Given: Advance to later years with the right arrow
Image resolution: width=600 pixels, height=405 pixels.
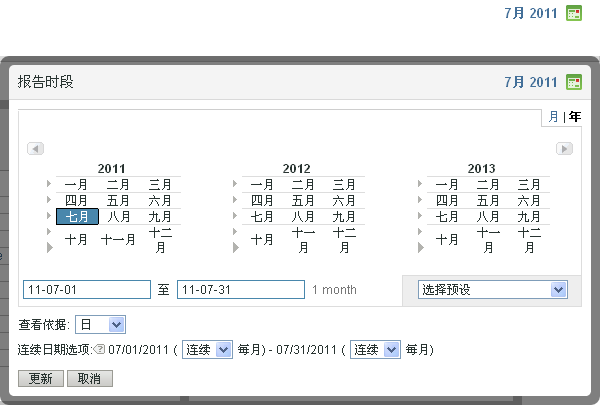Looking at the screenshot, I should (x=564, y=149).
